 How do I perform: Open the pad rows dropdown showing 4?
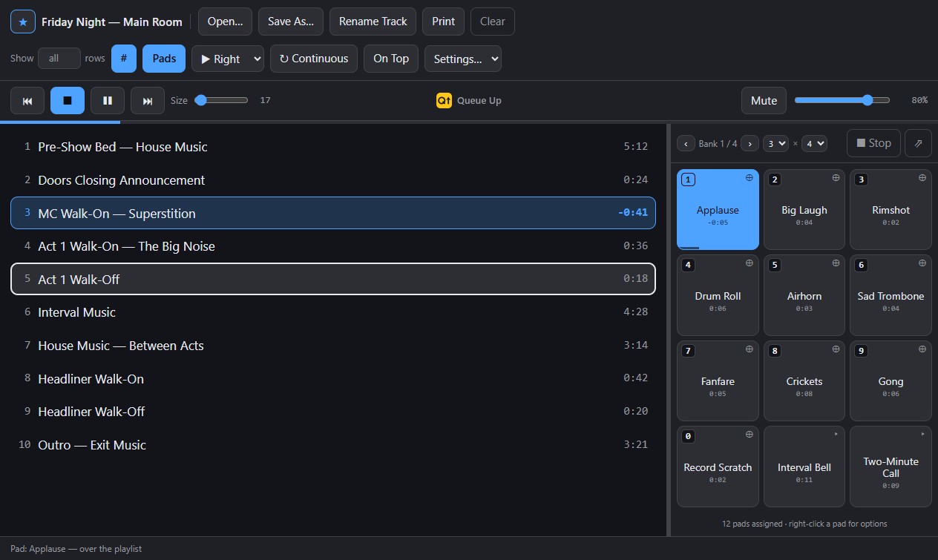pos(814,143)
